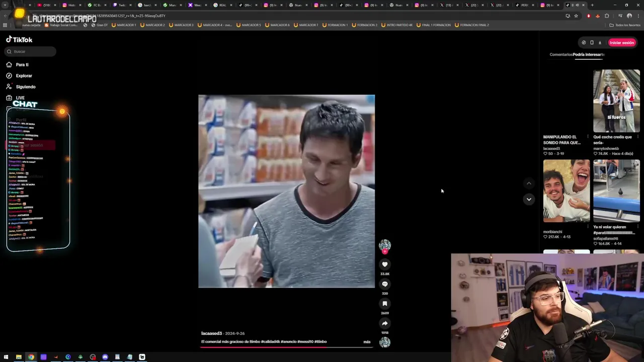Click the phone app icon in header

(592, 43)
